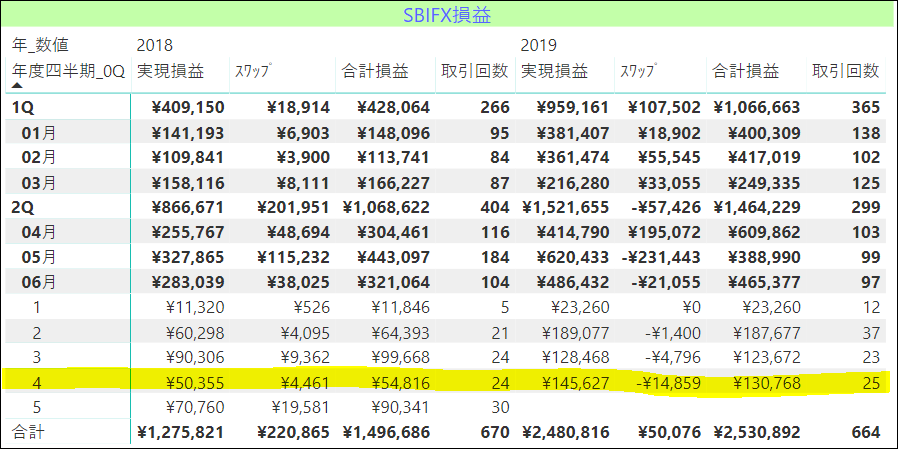This screenshot has width=898, height=449.
Task: Select the 1Q quarter row header
Action: (x=22, y=107)
